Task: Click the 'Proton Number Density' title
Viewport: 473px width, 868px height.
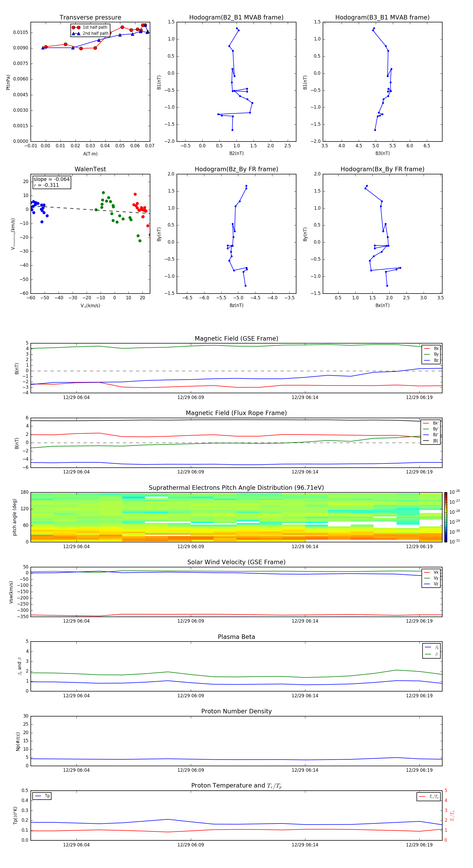Action: pos(236,711)
